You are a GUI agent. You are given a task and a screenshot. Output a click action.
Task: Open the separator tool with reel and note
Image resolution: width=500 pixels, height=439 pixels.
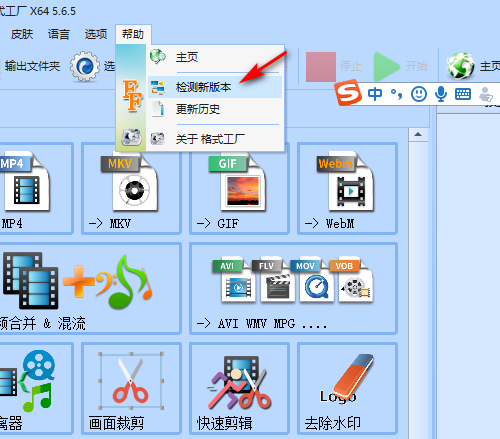36,388
